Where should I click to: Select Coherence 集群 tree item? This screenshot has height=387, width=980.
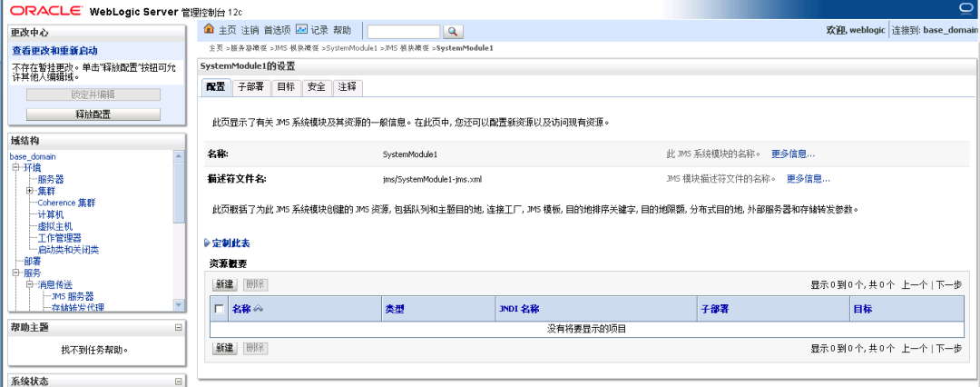pos(66,203)
